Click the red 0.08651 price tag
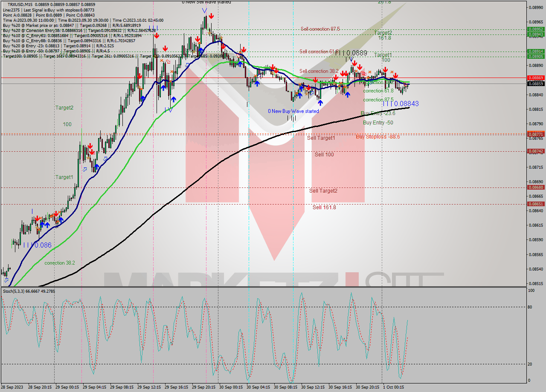This screenshot has height=392, width=546. tap(536, 204)
